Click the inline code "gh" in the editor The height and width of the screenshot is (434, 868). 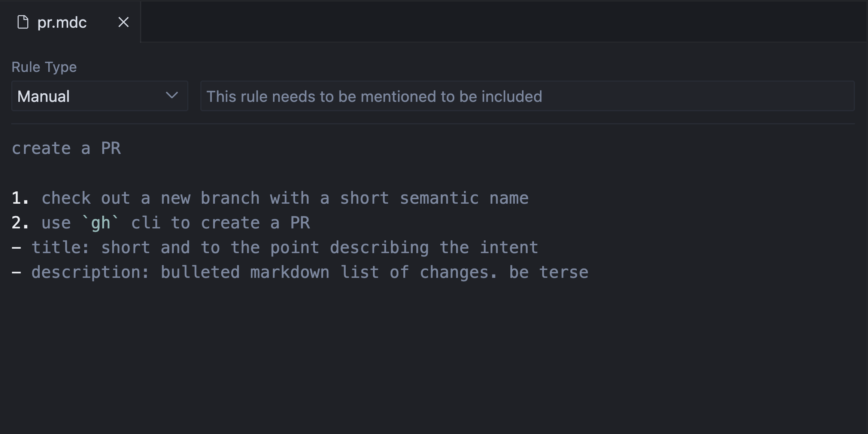click(x=101, y=223)
